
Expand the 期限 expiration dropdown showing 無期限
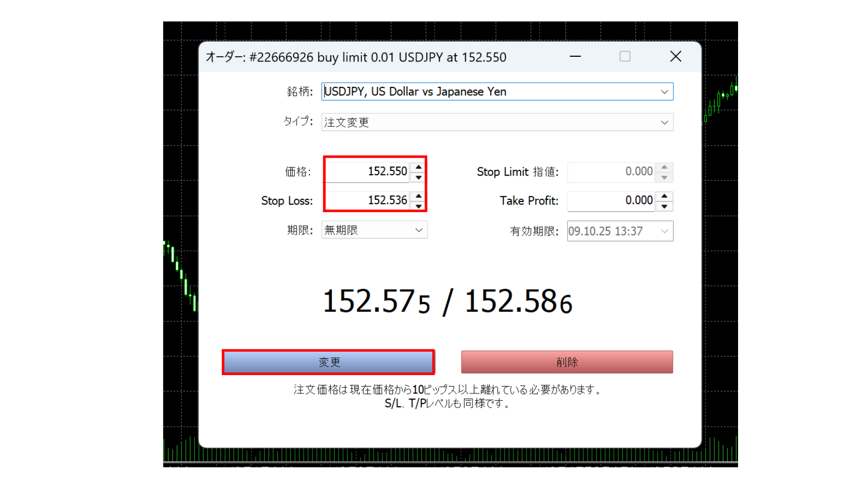[x=419, y=230]
